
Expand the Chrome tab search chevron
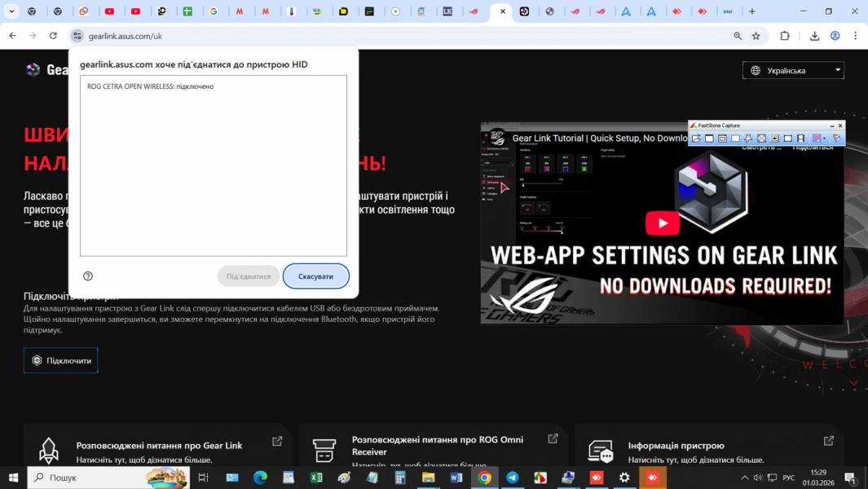coord(11,11)
